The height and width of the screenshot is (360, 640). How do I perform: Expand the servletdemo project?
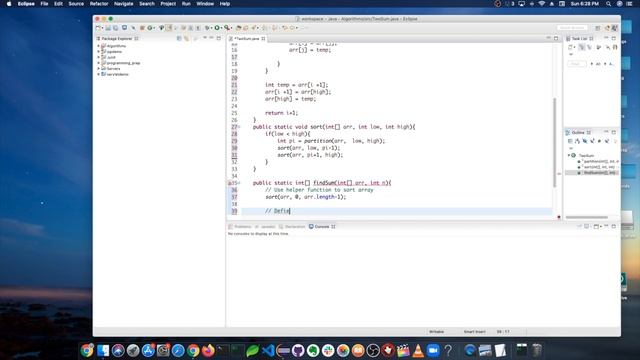(x=98, y=75)
